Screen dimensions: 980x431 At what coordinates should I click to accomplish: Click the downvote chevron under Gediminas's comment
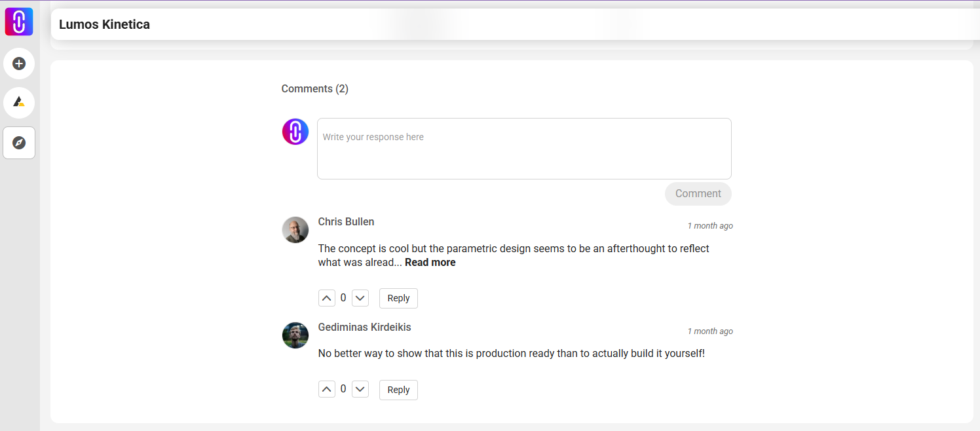(x=360, y=388)
